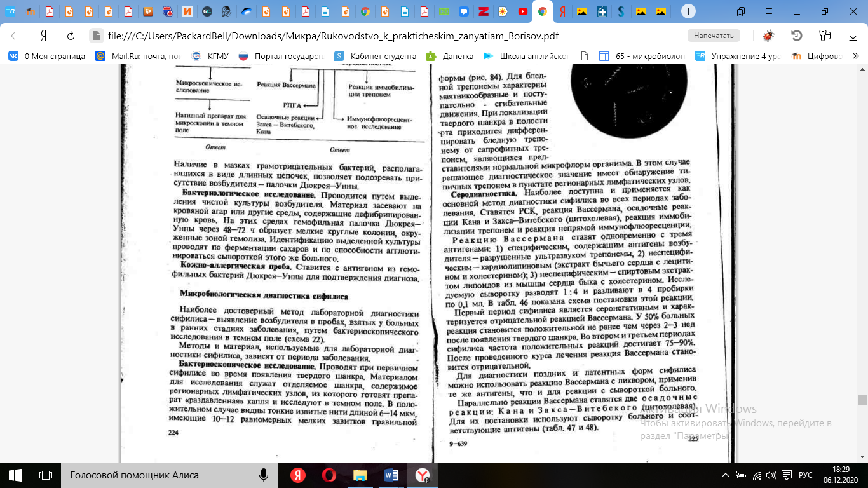Open the Windows Start menu
Screen dimensions: 868x488
coord(15,475)
